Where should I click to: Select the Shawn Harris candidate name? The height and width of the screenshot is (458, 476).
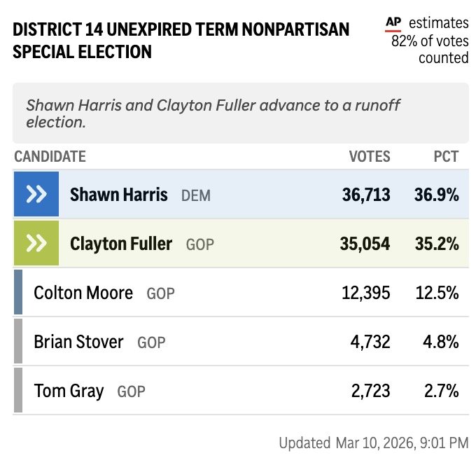[x=118, y=194]
